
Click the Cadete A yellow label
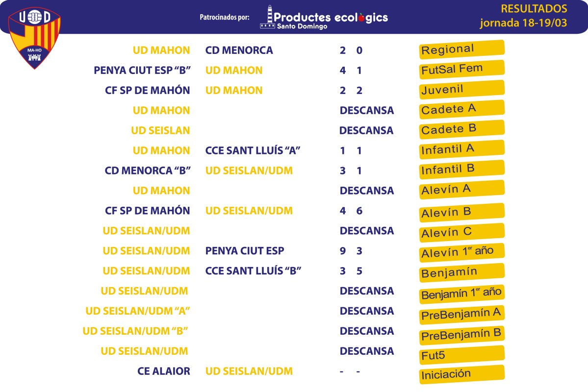click(x=461, y=109)
